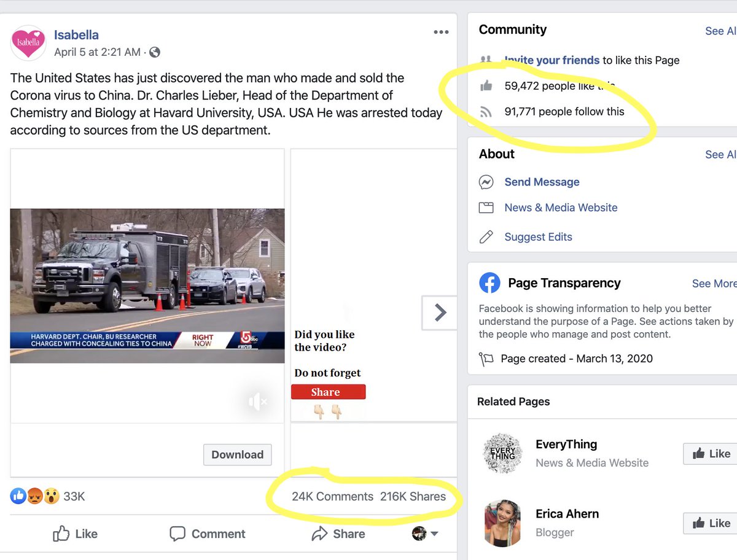
Task: View the 216K Shares
Action: pos(413,497)
